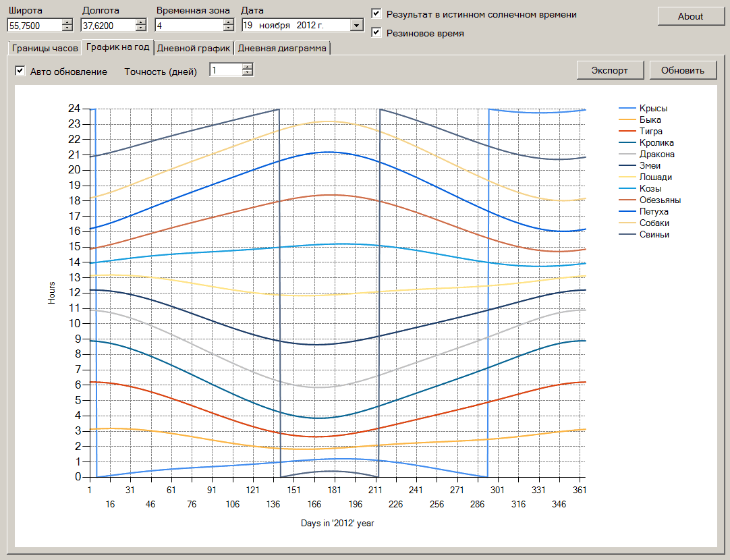
Task: Decrease Точность (дней) with the down arrow
Action: 247,73
